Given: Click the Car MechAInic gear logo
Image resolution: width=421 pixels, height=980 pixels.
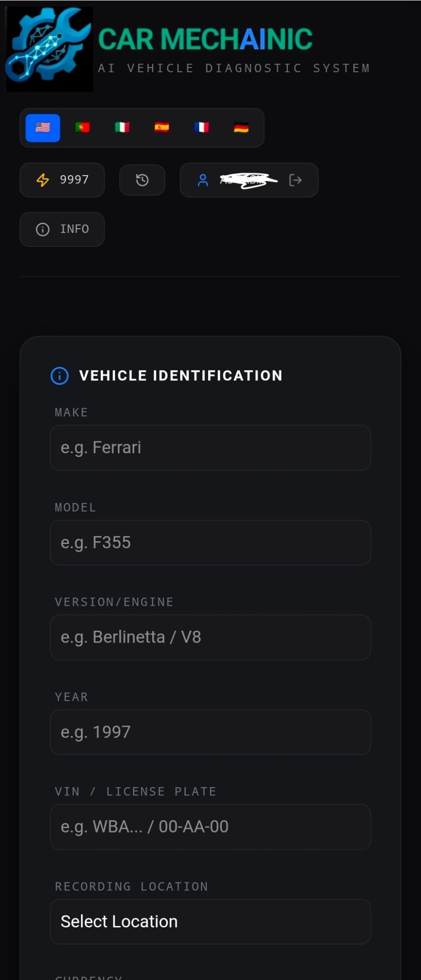Looking at the screenshot, I should pos(48,48).
